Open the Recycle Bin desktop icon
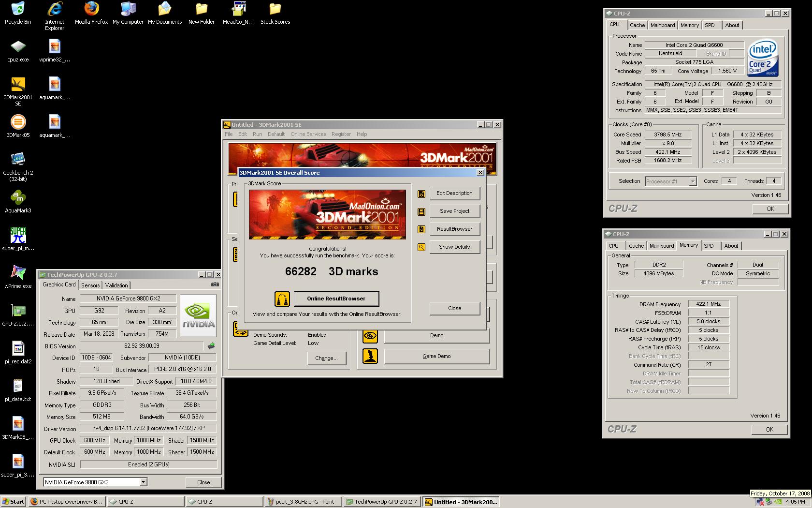Viewport: 812px width, 508px height. point(18,13)
